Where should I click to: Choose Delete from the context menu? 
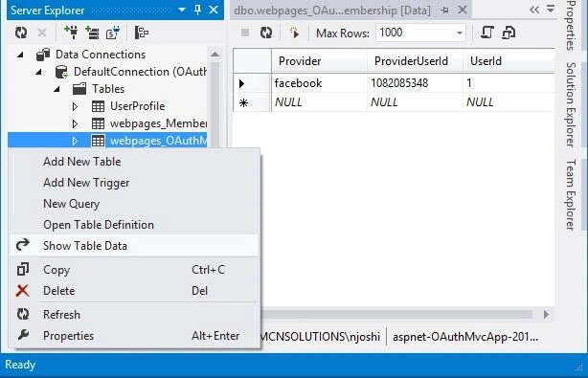click(x=134, y=290)
